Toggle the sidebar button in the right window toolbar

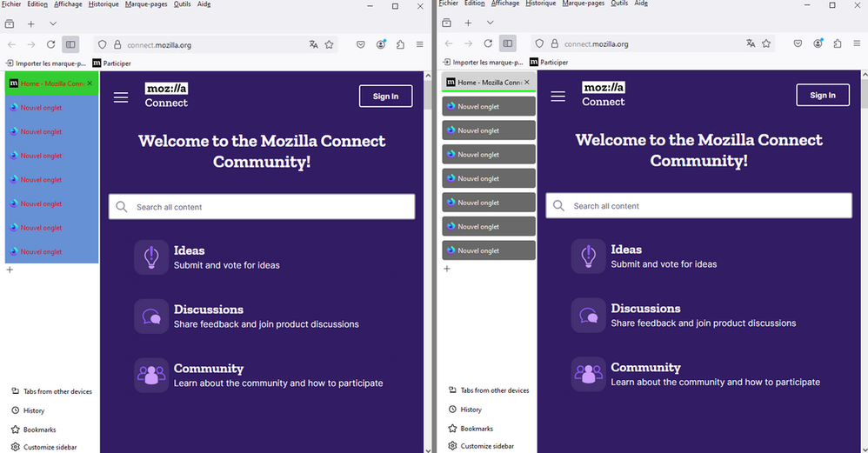(x=508, y=43)
